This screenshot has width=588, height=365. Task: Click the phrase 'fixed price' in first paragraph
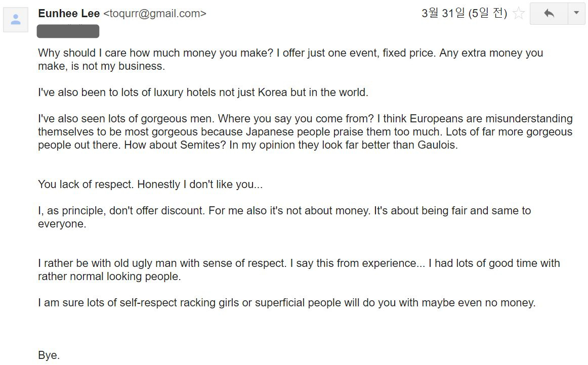point(408,53)
